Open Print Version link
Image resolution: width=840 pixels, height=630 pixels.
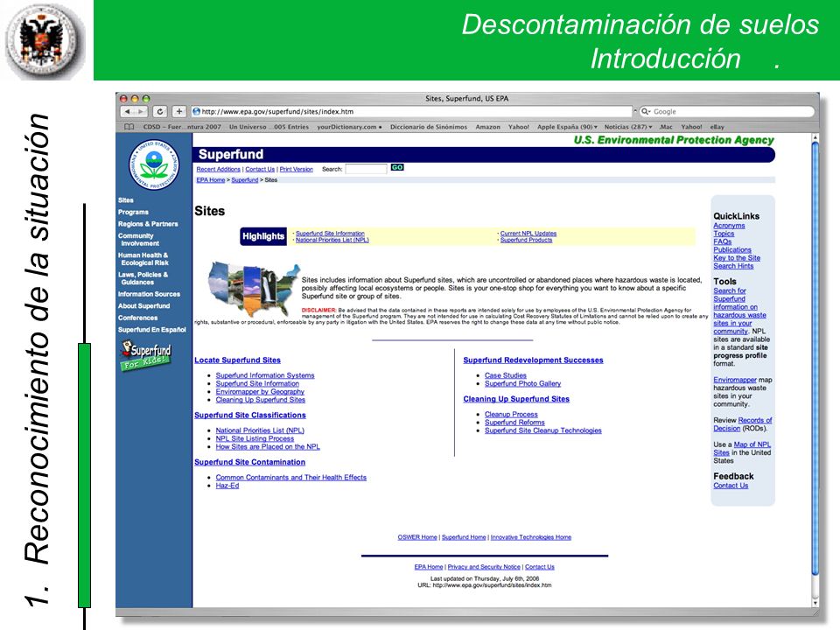pos(297,169)
